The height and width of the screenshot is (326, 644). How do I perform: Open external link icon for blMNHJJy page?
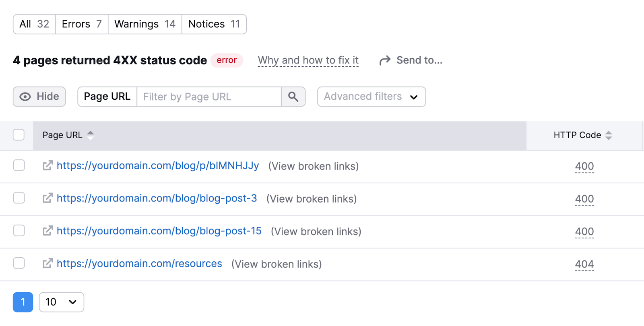pos(48,166)
